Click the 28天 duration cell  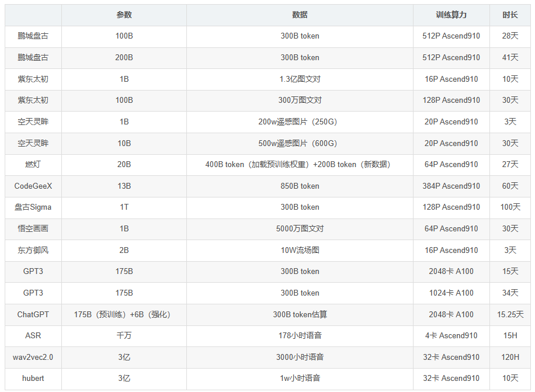coord(510,36)
